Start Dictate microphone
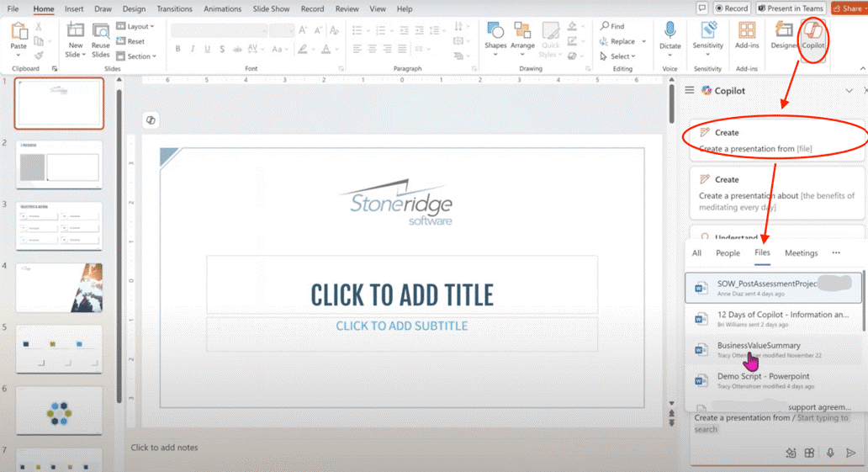The width and height of the screenshot is (868, 472). tap(670, 38)
